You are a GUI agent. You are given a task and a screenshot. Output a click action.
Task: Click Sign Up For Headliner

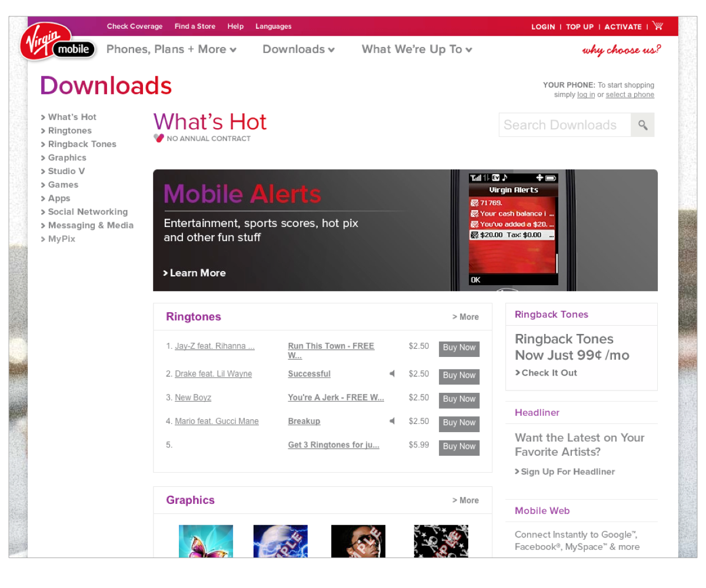pos(564,472)
